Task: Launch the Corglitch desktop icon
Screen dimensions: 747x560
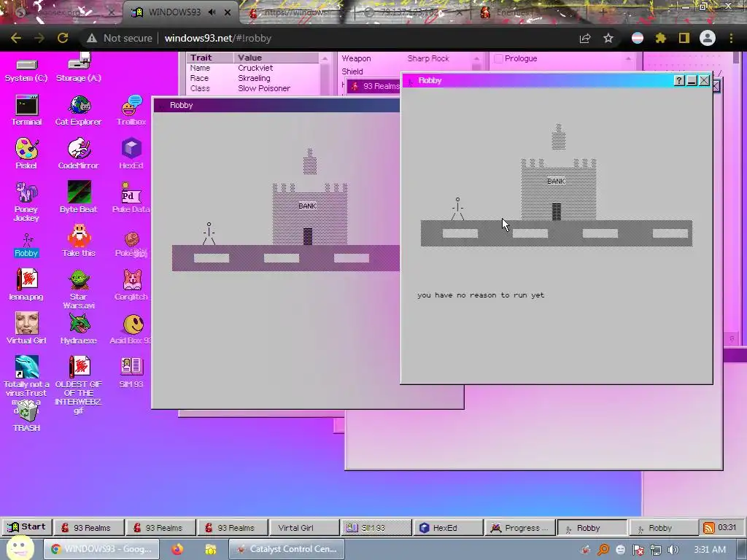Action: (x=131, y=285)
